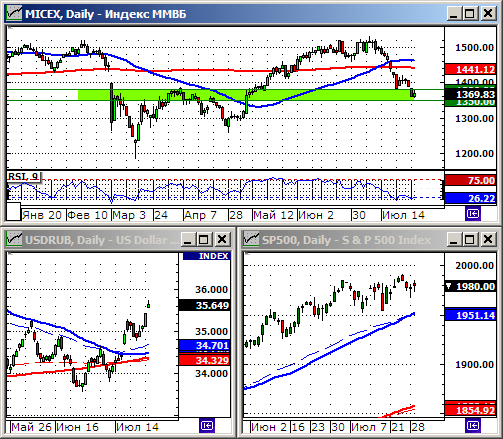The height and width of the screenshot is (439, 503).
Task: Close the USDRUB chart window
Action: pos(222,239)
